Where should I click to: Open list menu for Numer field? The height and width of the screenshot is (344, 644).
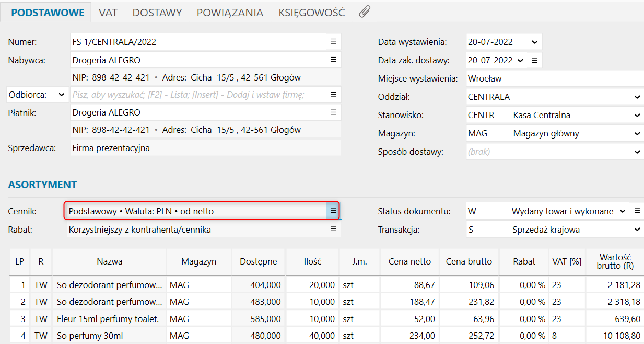pos(334,42)
